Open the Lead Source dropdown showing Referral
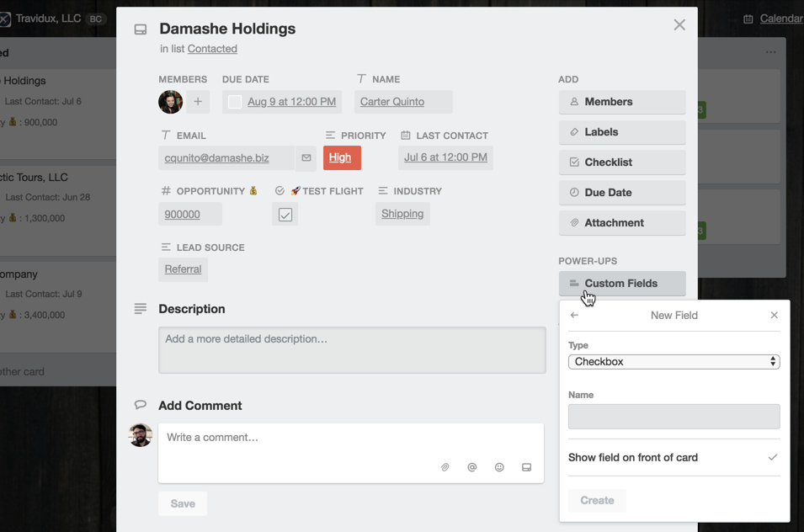The height and width of the screenshot is (532, 804). [x=183, y=269]
